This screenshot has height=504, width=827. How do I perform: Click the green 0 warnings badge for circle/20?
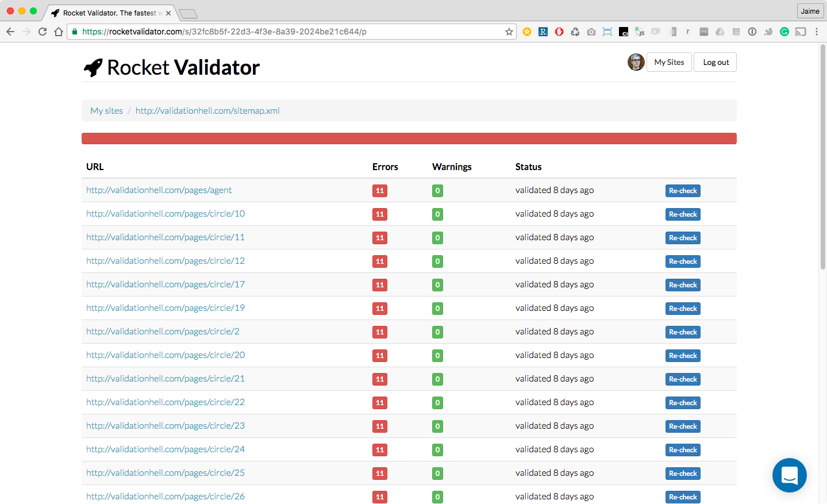pos(437,356)
